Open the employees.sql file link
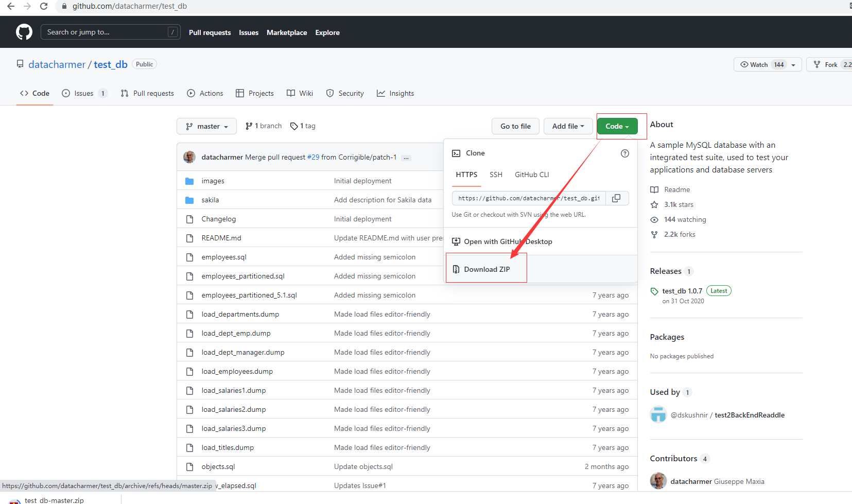This screenshot has width=852, height=504. pos(224,257)
